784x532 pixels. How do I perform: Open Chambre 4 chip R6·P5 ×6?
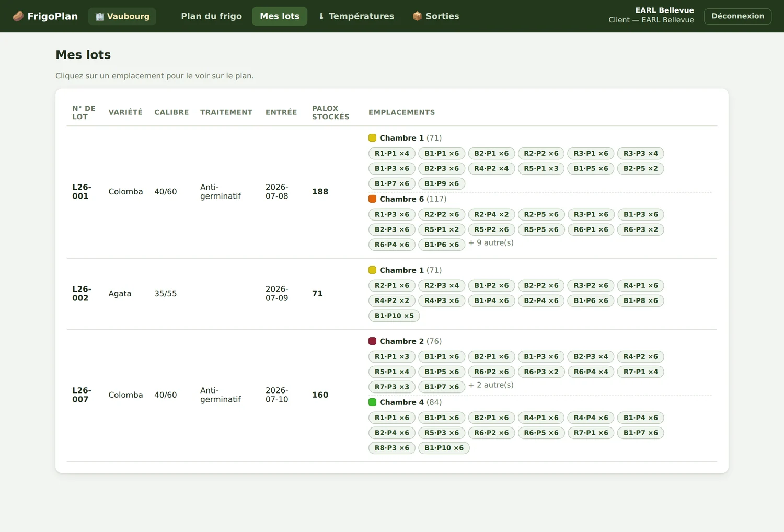(x=541, y=433)
